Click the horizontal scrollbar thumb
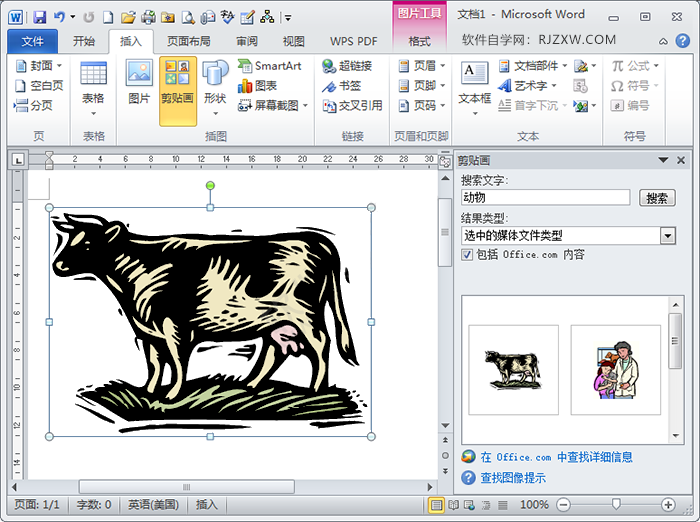The image size is (700, 522). coord(187,487)
